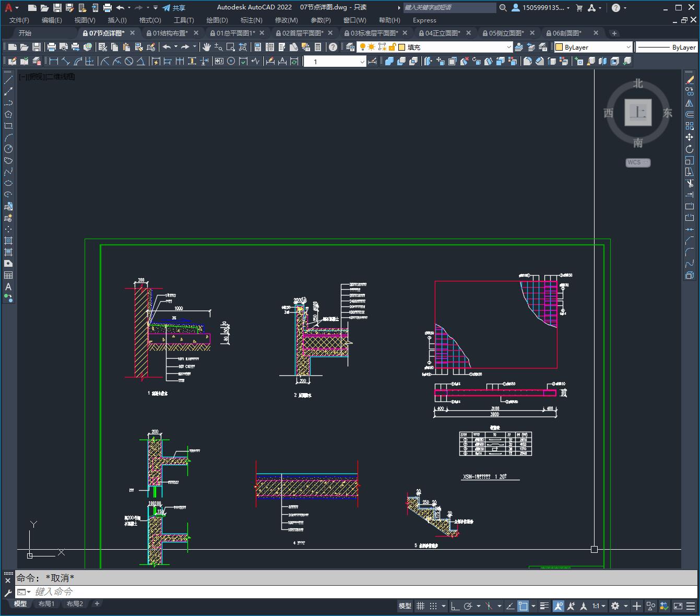The image size is (700, 616).
Task: Switch to the 01结构布置 drawing tab
Action: click(170, 33)
